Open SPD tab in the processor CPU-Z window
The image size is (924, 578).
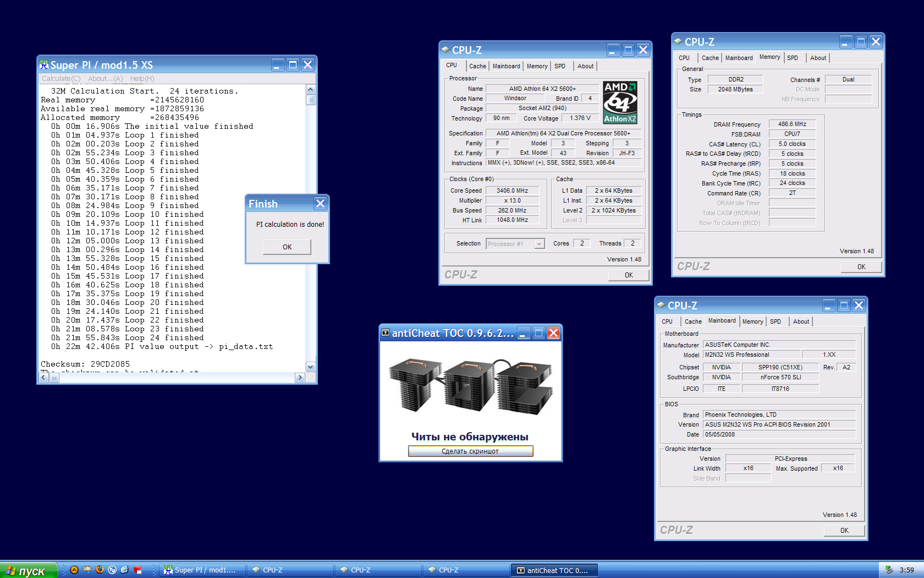560,66
